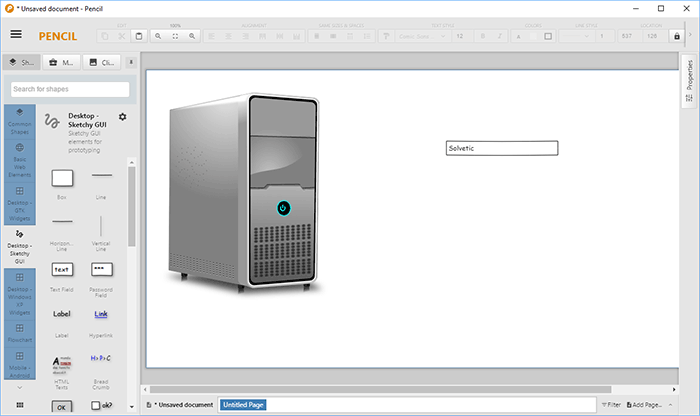The height and width of the screenshot is (416, 700).
Task: Select the Vertical Line shape
Action: point(101,232)
